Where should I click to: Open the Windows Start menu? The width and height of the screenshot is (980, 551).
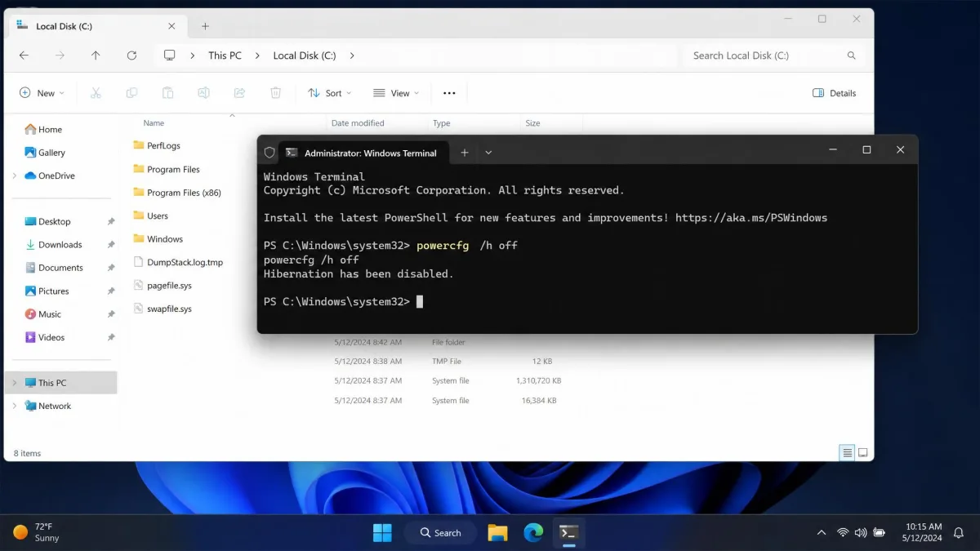tap(382, 532)
